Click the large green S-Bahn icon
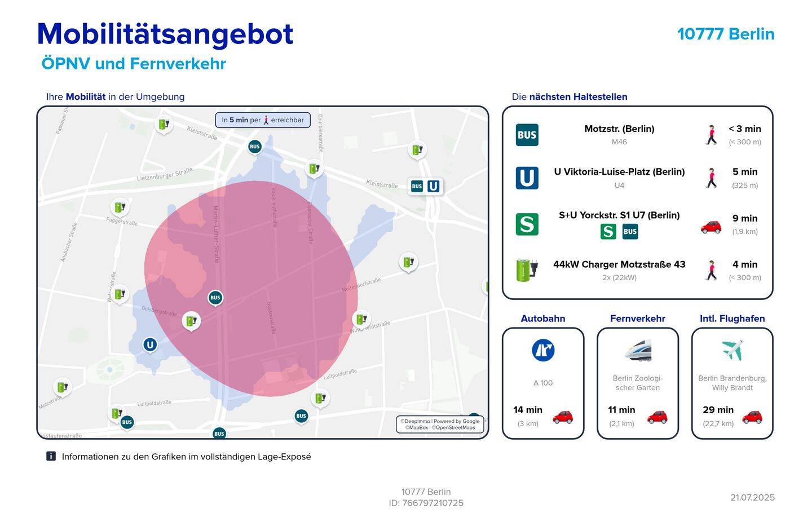812x531 pixels. (527, 224)
